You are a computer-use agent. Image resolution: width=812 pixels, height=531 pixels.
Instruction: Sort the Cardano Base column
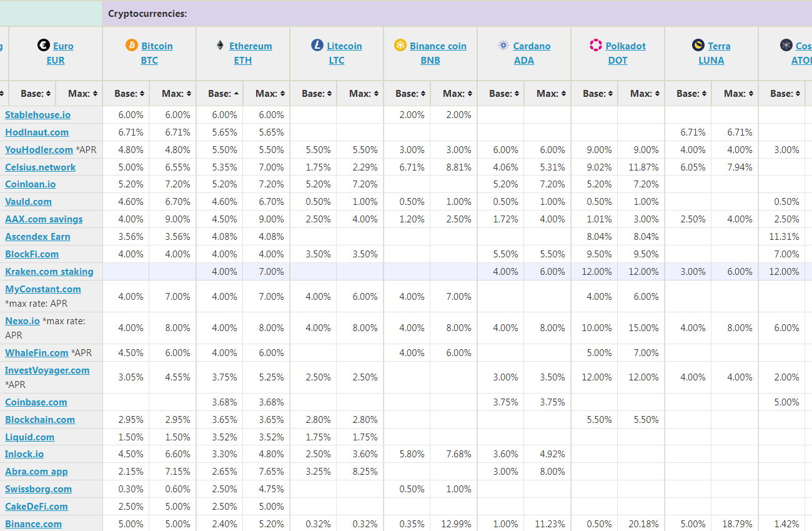501,93
